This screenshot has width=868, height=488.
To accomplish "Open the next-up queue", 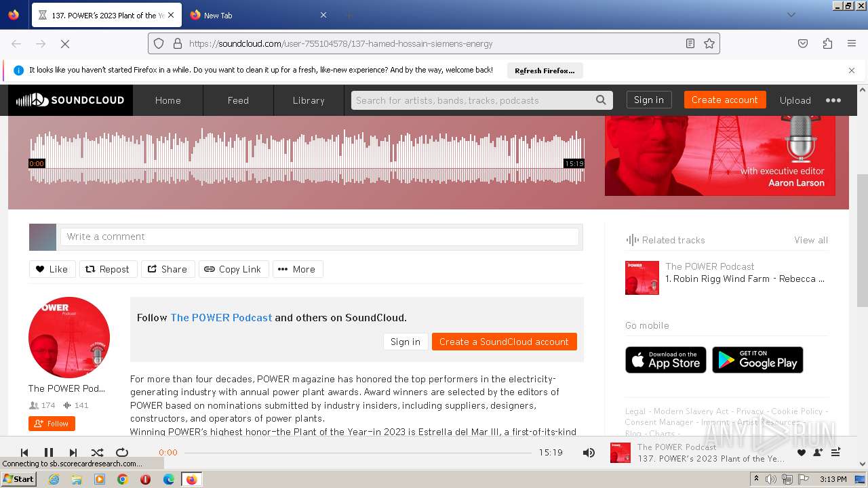I will (835, 453).
